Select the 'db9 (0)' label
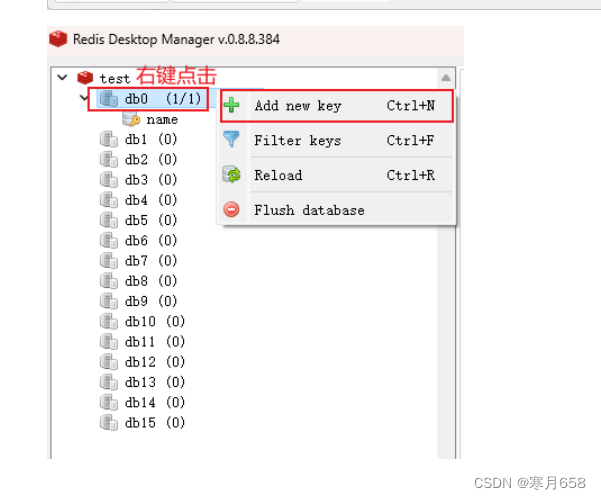 151,301
